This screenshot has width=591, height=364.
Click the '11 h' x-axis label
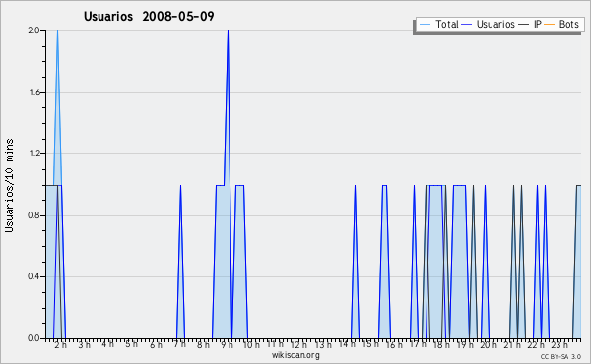275,344
